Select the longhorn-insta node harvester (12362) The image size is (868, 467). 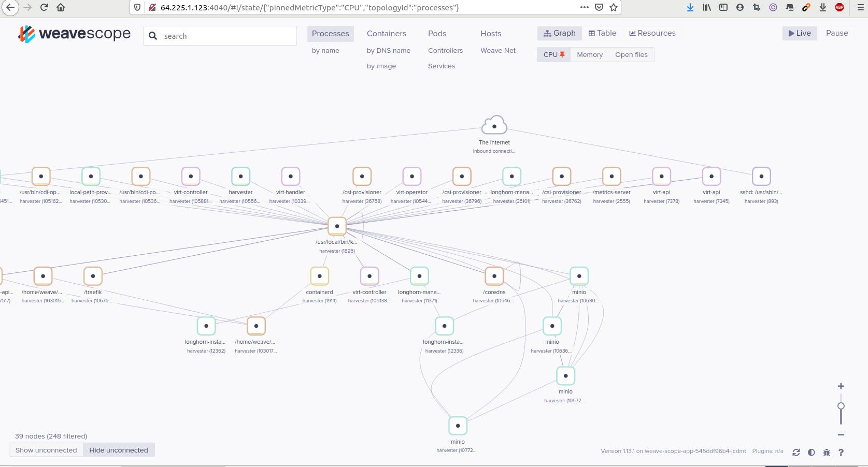click(206, 326)
